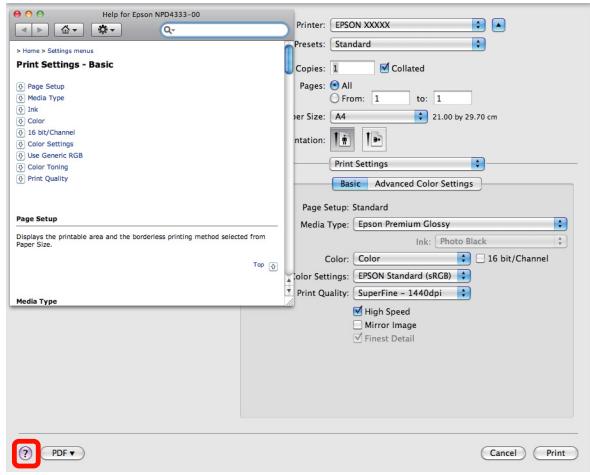The image size is (590, 475).
Task: Click the help viewer home icon
Action: [x=69, y=30]
